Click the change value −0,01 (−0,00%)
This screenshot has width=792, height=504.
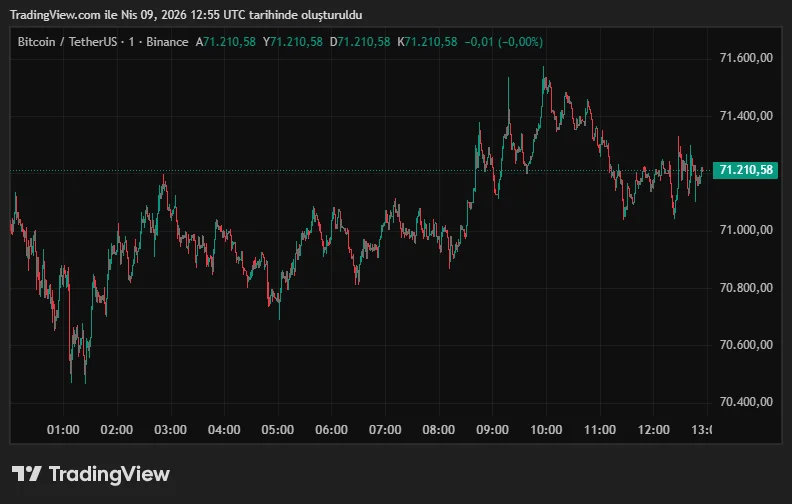504,41
